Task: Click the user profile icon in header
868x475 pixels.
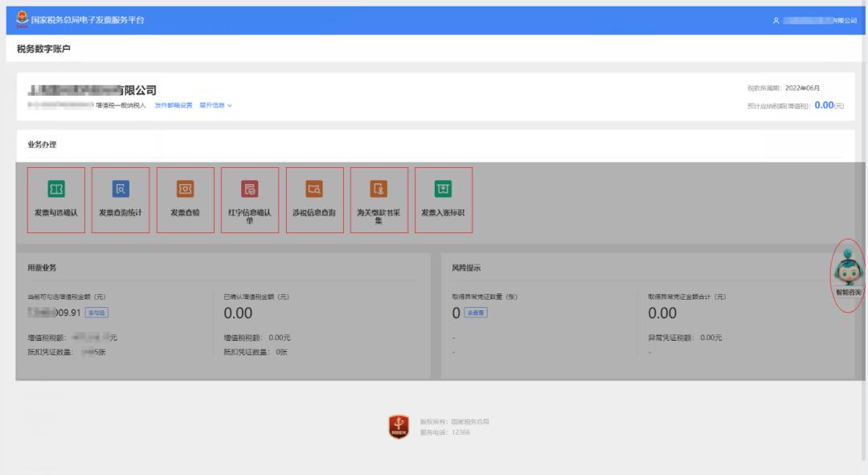Action: pos(776,21)
